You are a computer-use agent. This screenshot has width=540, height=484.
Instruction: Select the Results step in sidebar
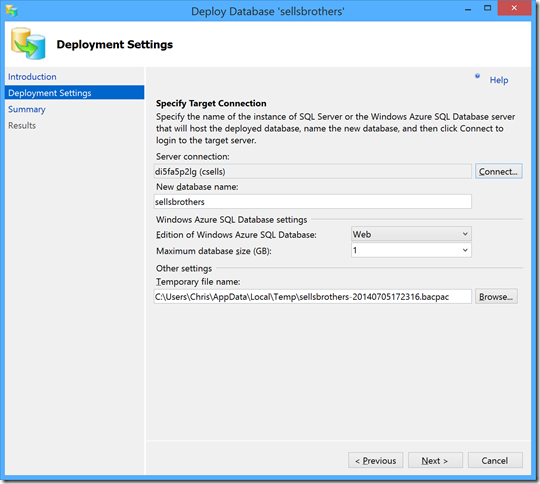pyautogui.click(x=22, y=125)
